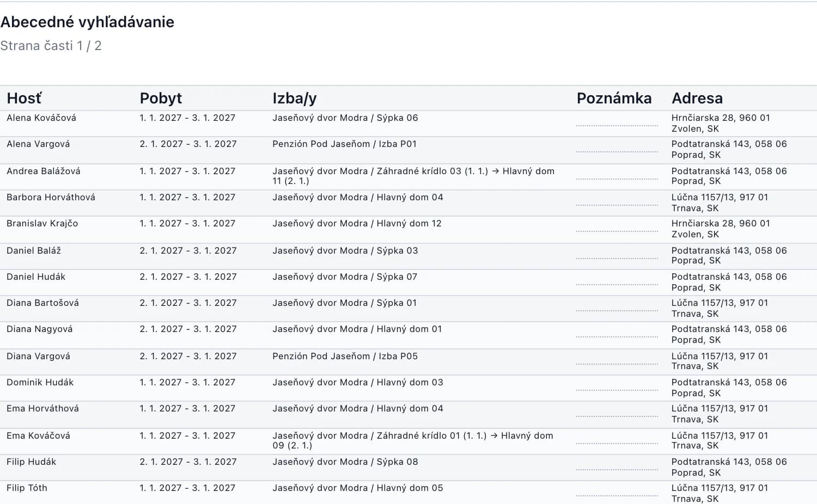Click room "Jaseňový dvor Modra / Sýpka 06"
This screenshot has width=817, height=504.
tap(345, 118)
